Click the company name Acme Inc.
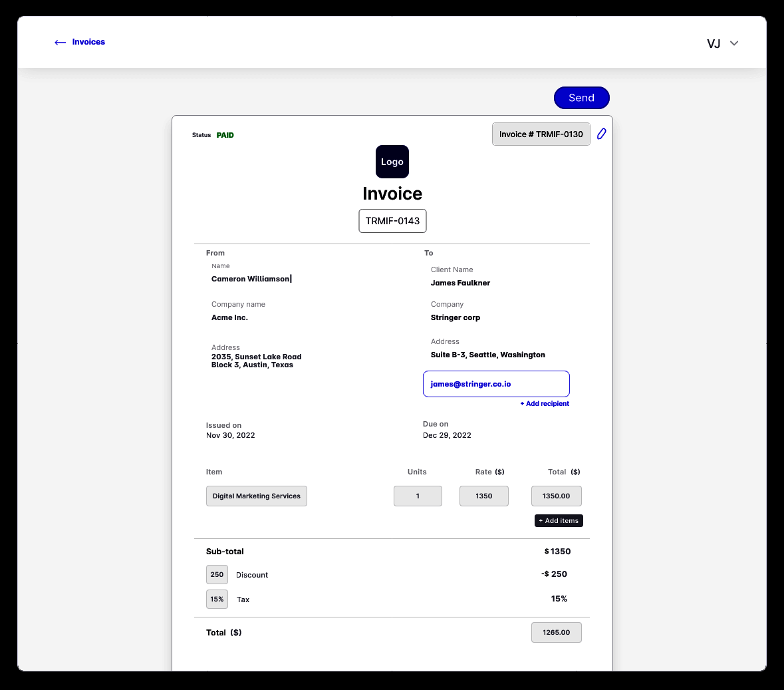Screen dimensions: 784x690 tap(229, 317)
